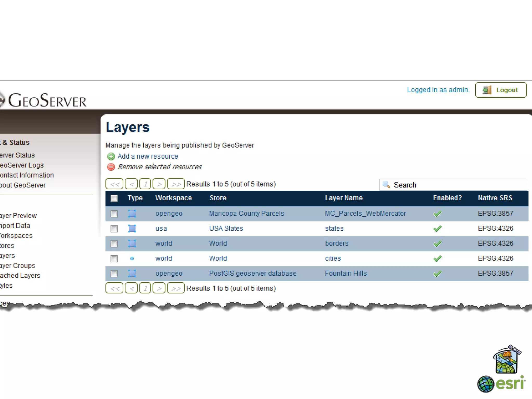
Task: Click the magnifier icon in the search box
Action: (386, 185)
